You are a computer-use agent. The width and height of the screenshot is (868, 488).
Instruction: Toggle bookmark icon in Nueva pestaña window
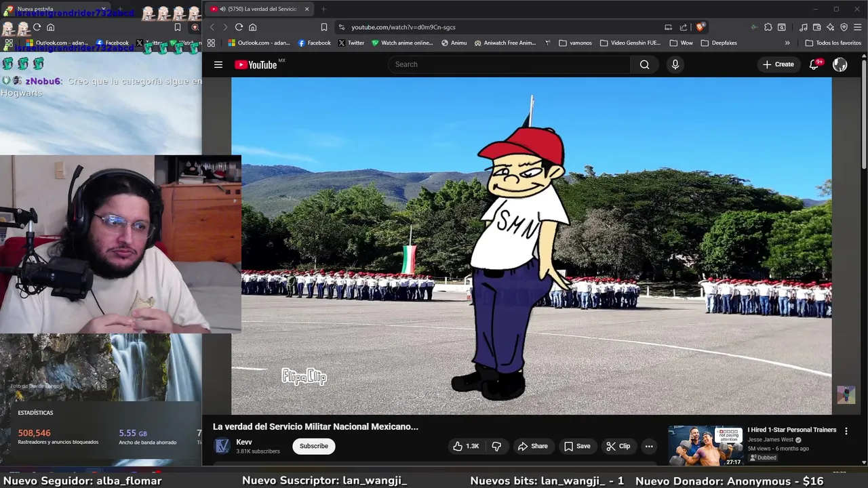[178, 27]
